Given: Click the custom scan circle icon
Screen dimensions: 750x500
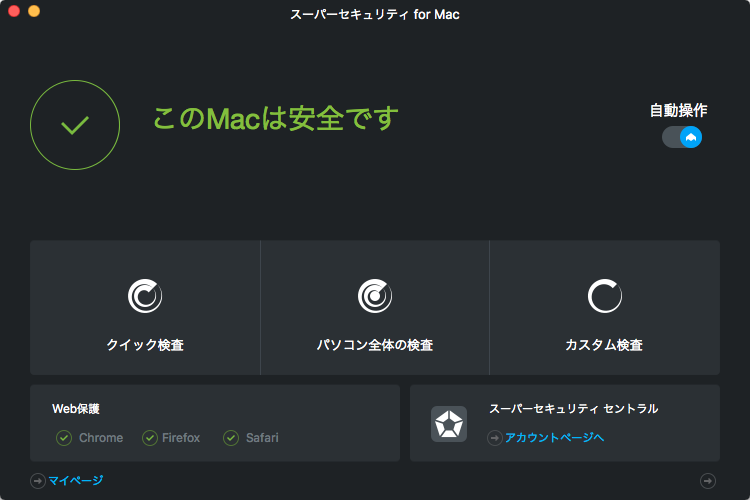Looking at the screenshot, I should tap(605, 296).
